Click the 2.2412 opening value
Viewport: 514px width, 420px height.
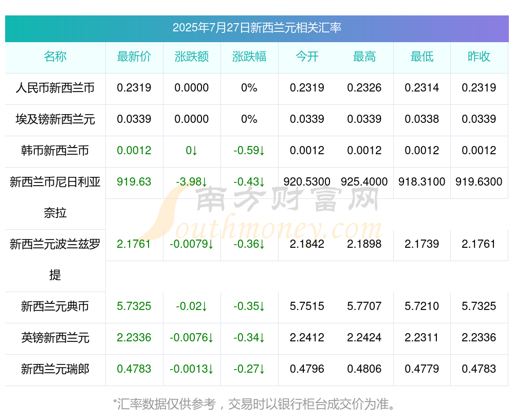(x=307, y=337)
